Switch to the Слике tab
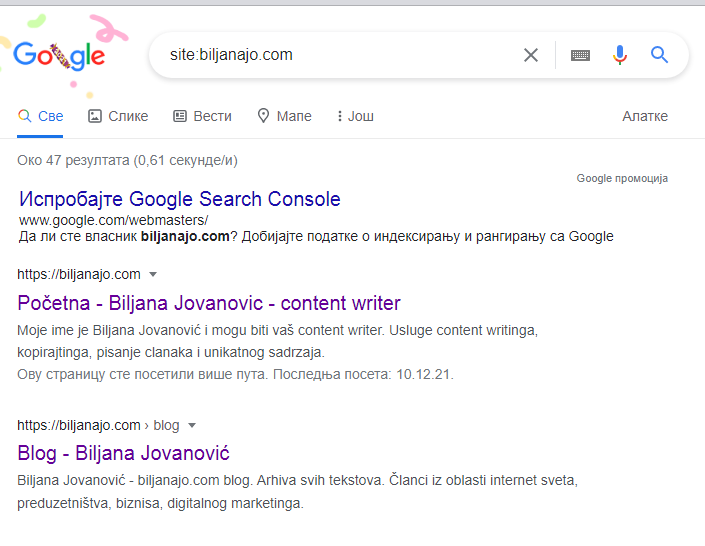Screen dimensions: 705x546 [118, 116]
